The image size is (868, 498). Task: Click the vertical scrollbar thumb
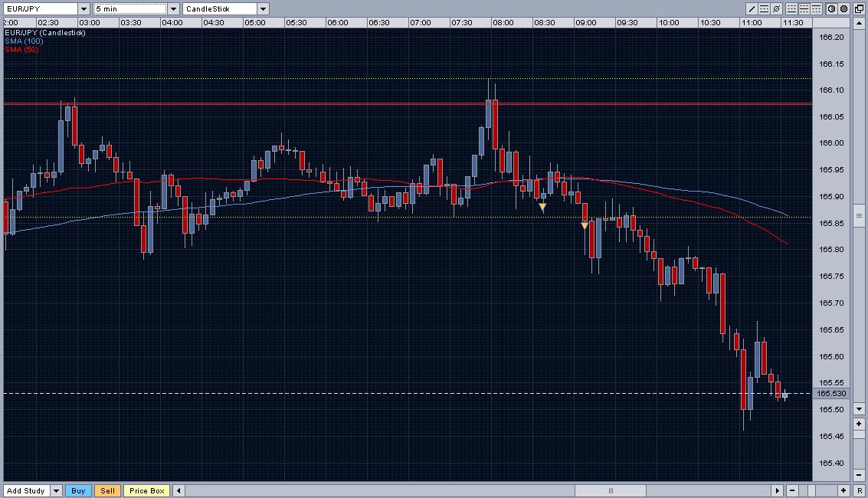[859, 215]
